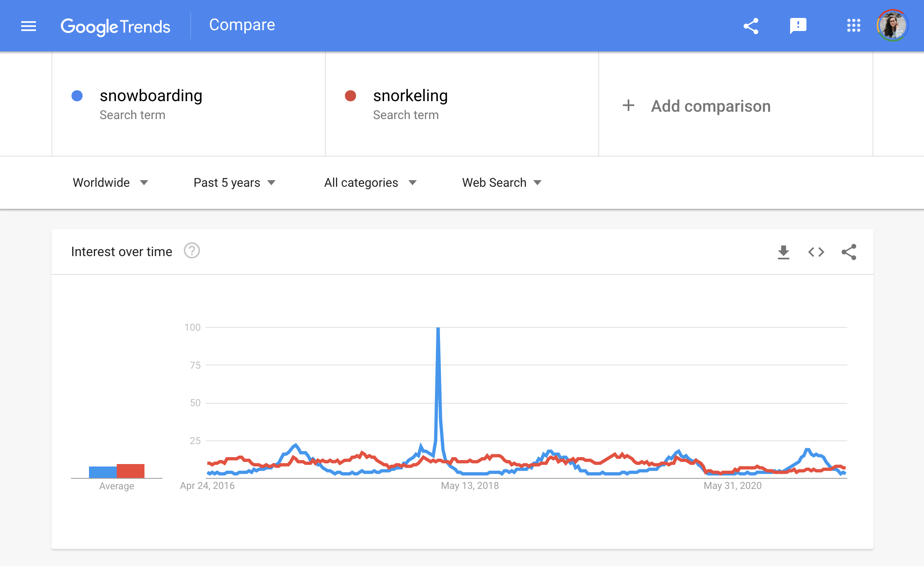
Task: Expand the All categories dropdown
Action: 370,183
